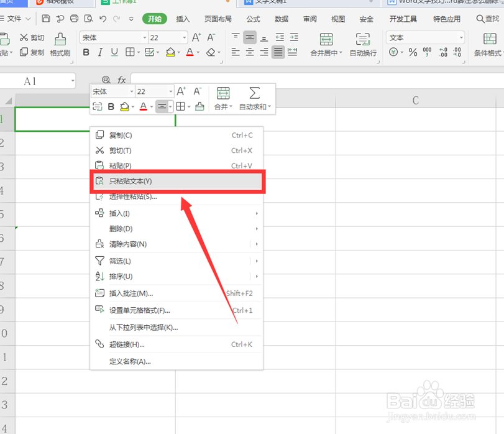Select column C header
This screenshot has width=504, height=434.
416,100
